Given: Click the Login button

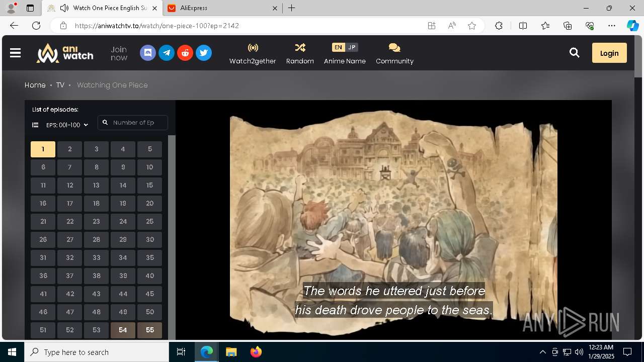Looking at the screenshot, I should pos(609,53).
